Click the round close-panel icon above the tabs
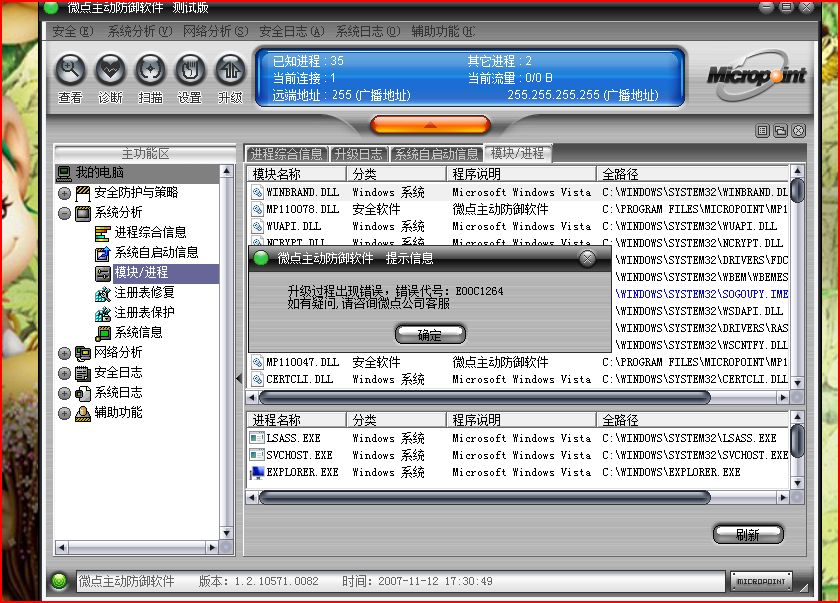 pos(799,130)
